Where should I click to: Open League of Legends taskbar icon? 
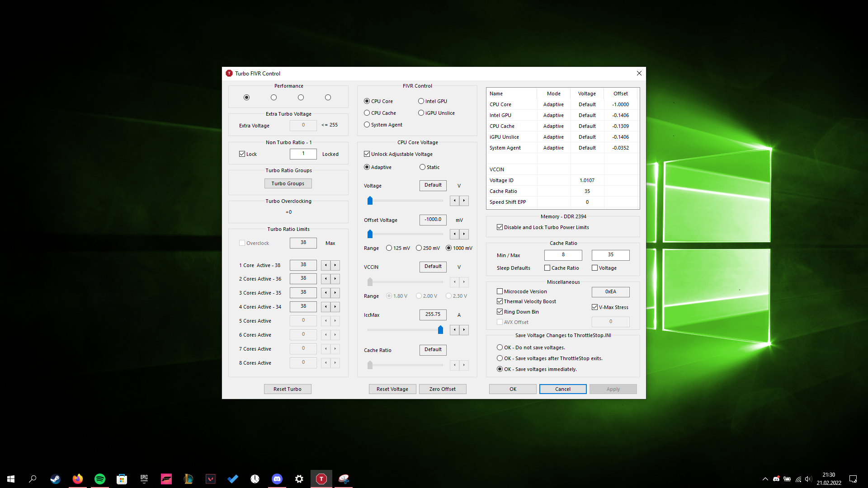click(189, 479)
